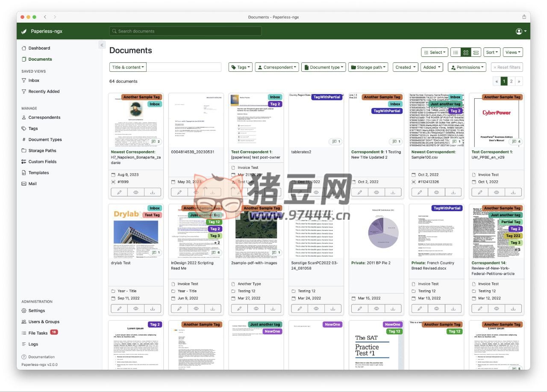547x392 pixels.
Task: Open Users & Groups administration
Action: [44, 322]
